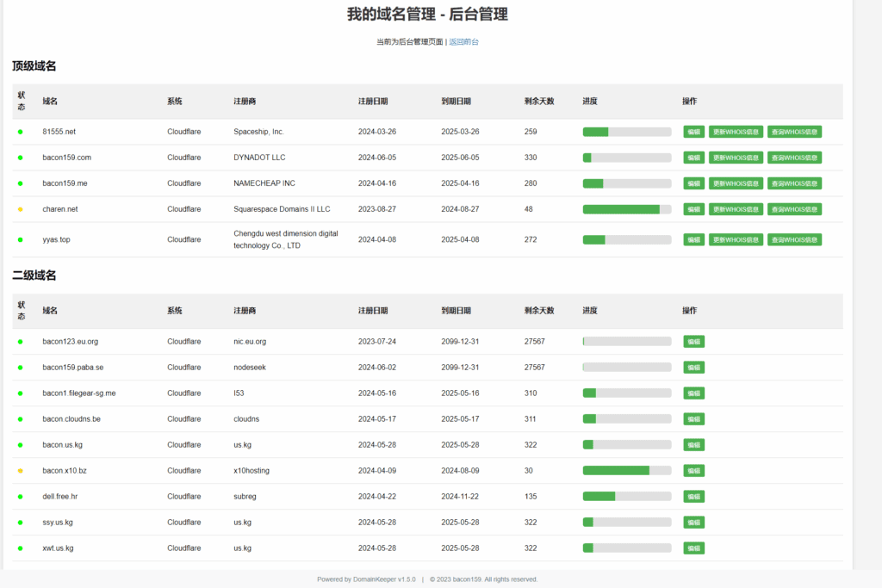Edit the xwt.us.kg subdomain row
This screenshot has height=588, width=882.
693,548
